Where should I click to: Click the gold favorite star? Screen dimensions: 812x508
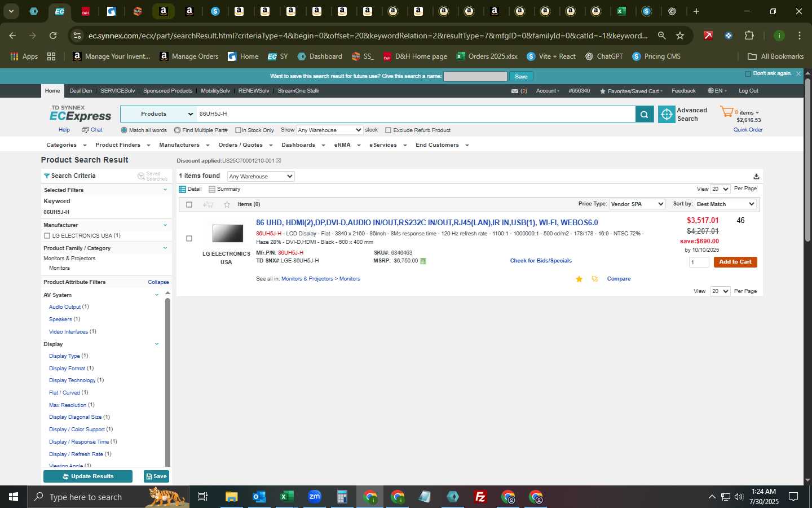point(579,279)
